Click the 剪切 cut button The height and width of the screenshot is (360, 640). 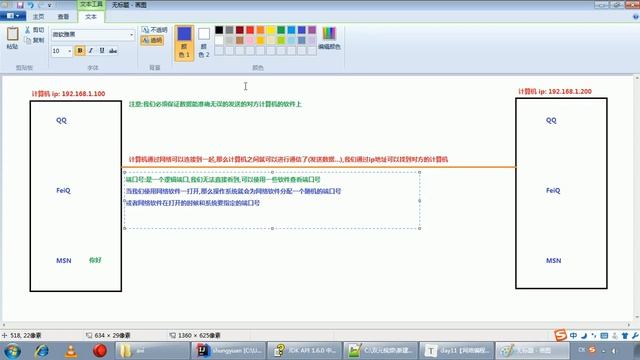pyautogui.click(x=34, y=30)
